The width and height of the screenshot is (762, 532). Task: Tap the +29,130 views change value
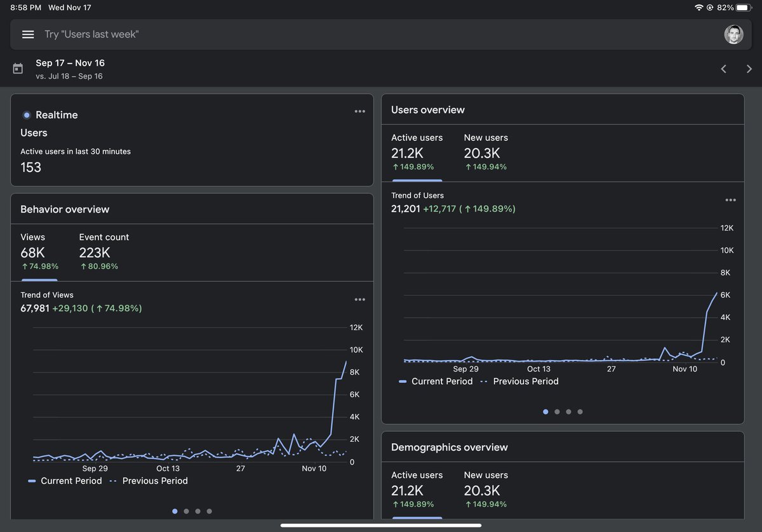(x=70, y=309)
